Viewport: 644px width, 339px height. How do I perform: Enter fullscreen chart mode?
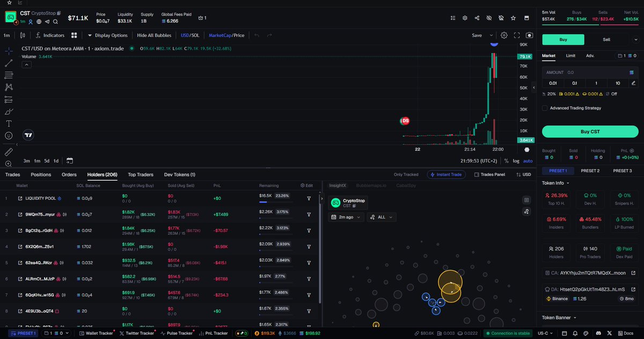[517, 35]
